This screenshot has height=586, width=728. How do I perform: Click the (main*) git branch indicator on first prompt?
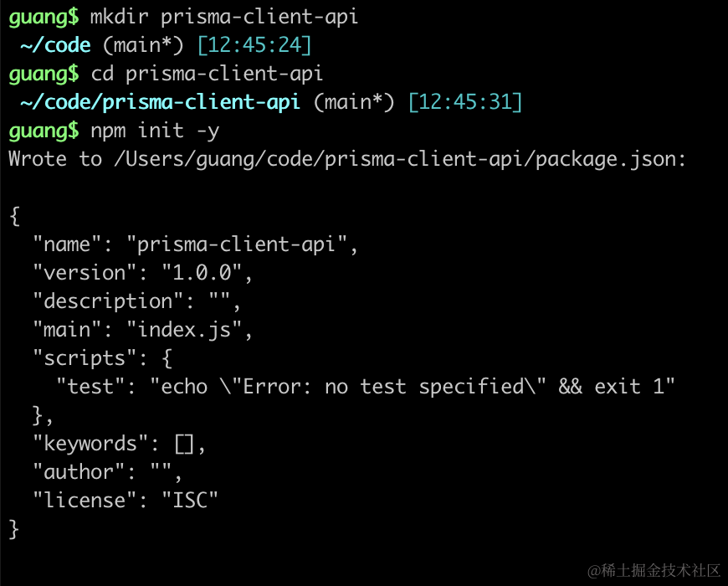click(x=143, y=45)
